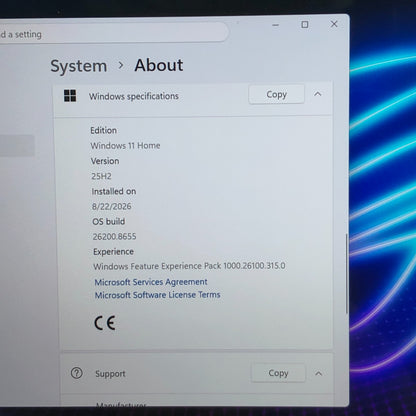This screenshot has width=416, height=416.
Task: Click the vertical scrollbar of Settings window
Action: [x=347, y=273]
